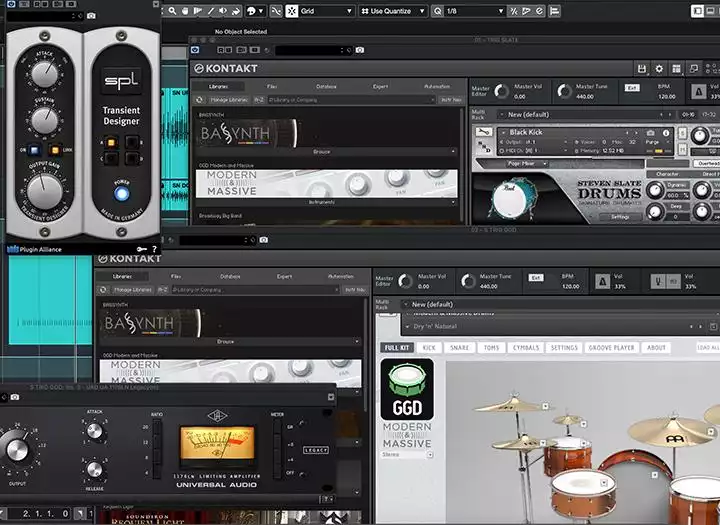
Task: Toggle plugin bypass icon on upper Kontakt window
Action: (195, 50)
